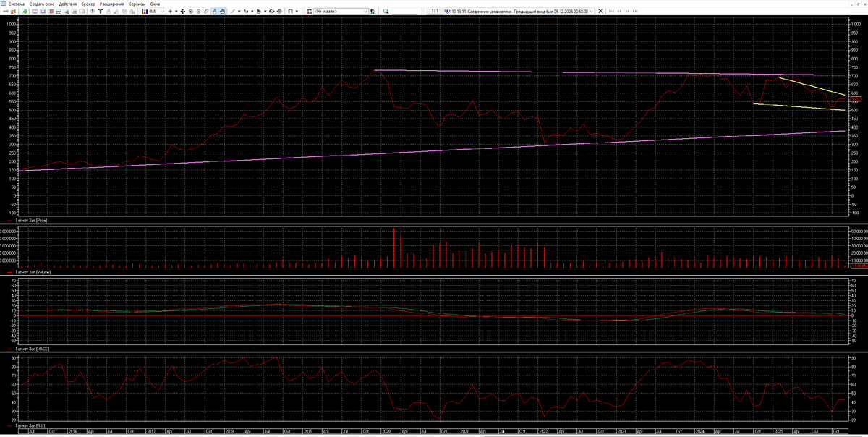
Task: Click the icon left of <Не указан> field
Action: [x=309, y=12]
